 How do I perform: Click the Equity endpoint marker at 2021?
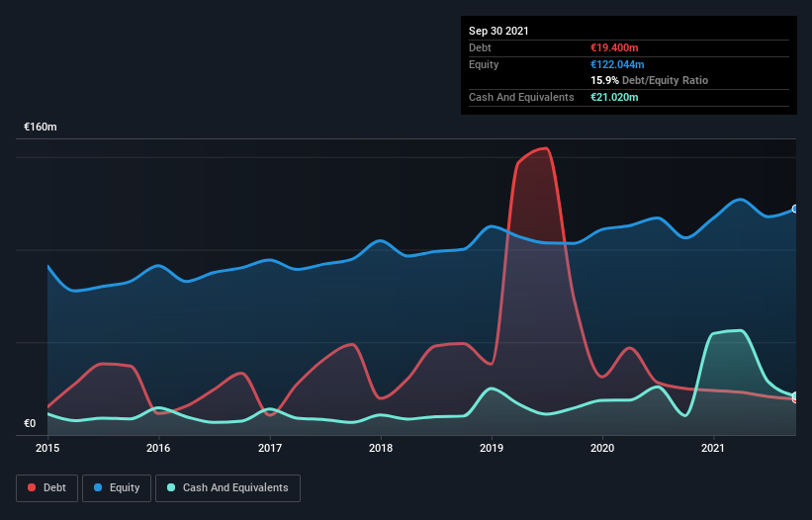point(795,209)
